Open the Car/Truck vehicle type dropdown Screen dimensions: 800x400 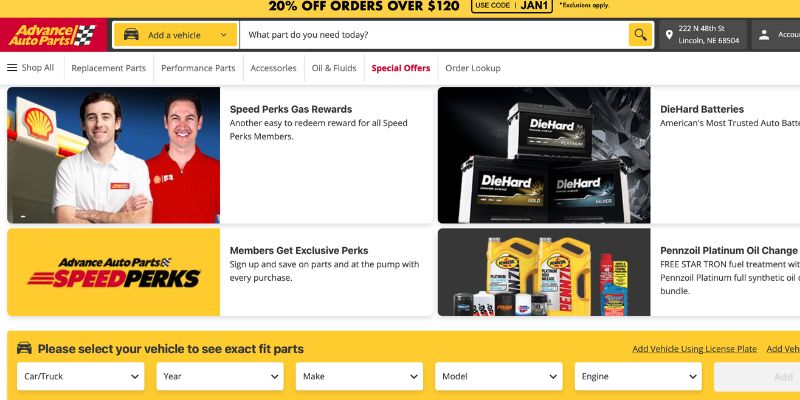81,377
